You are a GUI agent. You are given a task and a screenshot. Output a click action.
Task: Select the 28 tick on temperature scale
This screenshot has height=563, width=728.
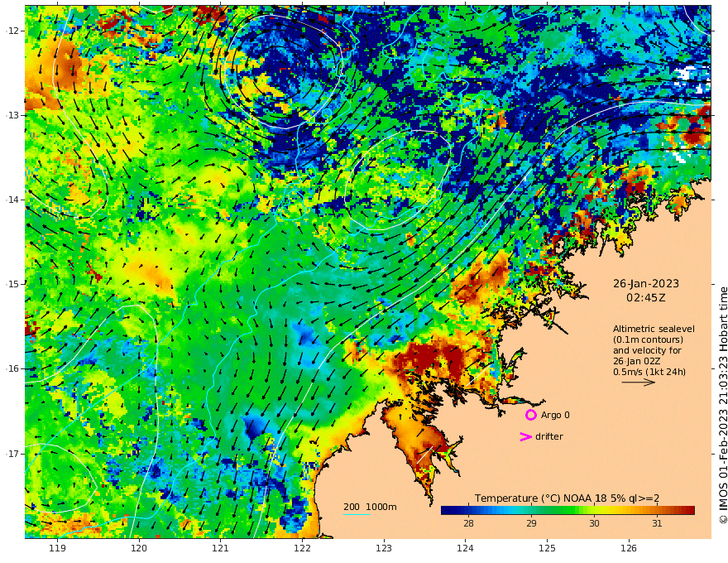[468, 523]
